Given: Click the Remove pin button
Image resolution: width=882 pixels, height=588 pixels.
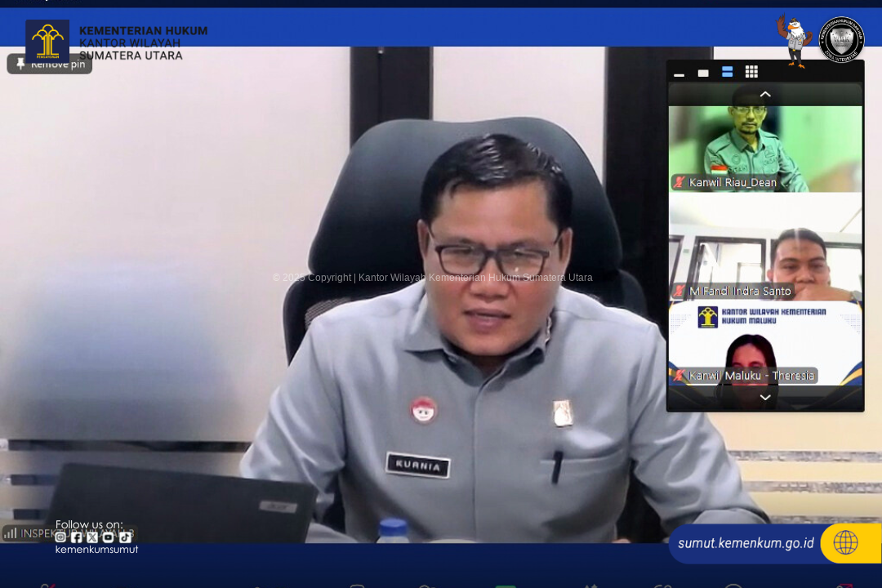Looking at the screenshot, I should (49, 64).
